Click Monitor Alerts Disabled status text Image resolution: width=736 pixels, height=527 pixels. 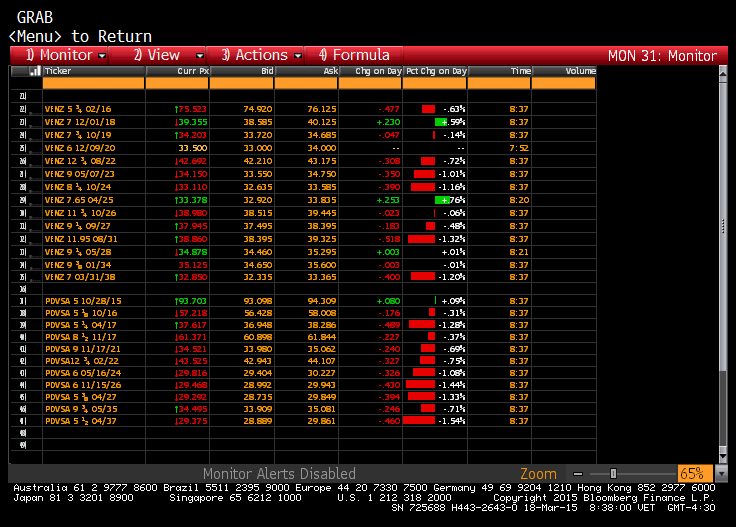point(279,474)
